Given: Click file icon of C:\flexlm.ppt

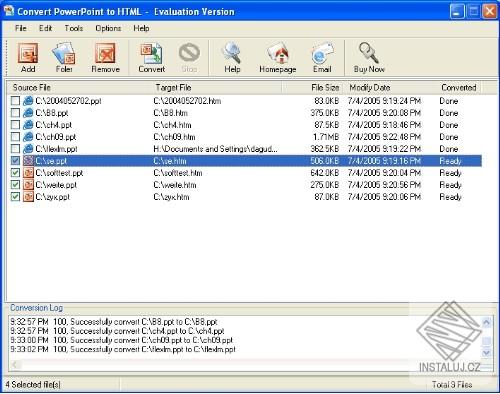Looking at the screenshot, I should click(28, 149).
